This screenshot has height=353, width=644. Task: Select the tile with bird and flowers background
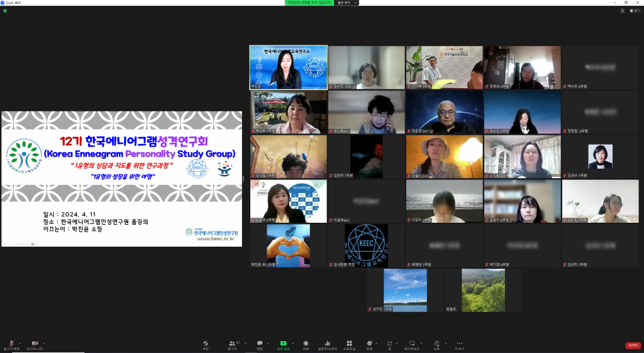click(x=288, y=157)
